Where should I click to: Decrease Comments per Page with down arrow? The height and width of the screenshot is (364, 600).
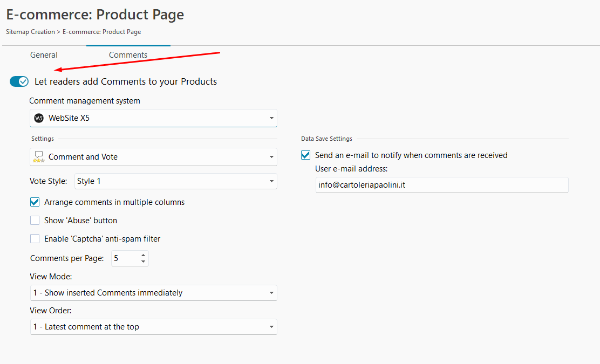[x=143, y=262]
